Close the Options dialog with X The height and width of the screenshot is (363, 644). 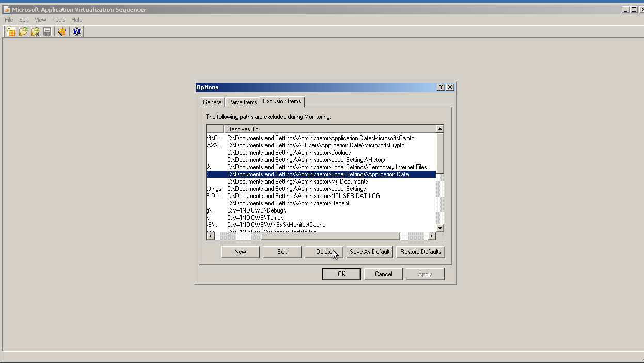(x=450, y=87)
